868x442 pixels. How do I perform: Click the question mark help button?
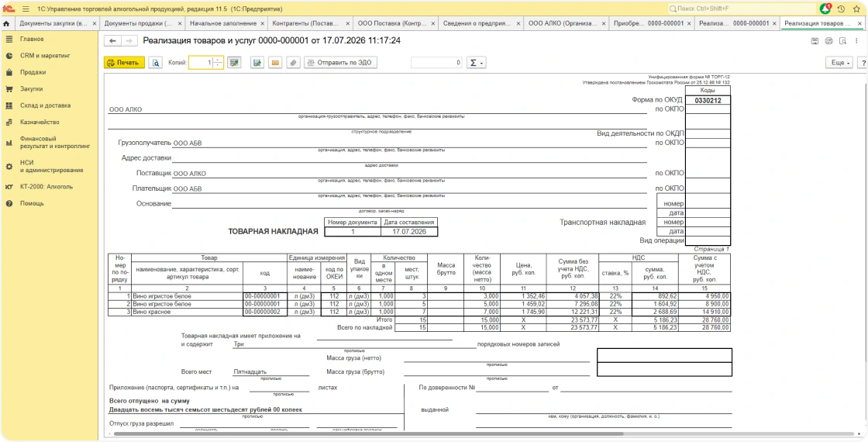point(863,63)
